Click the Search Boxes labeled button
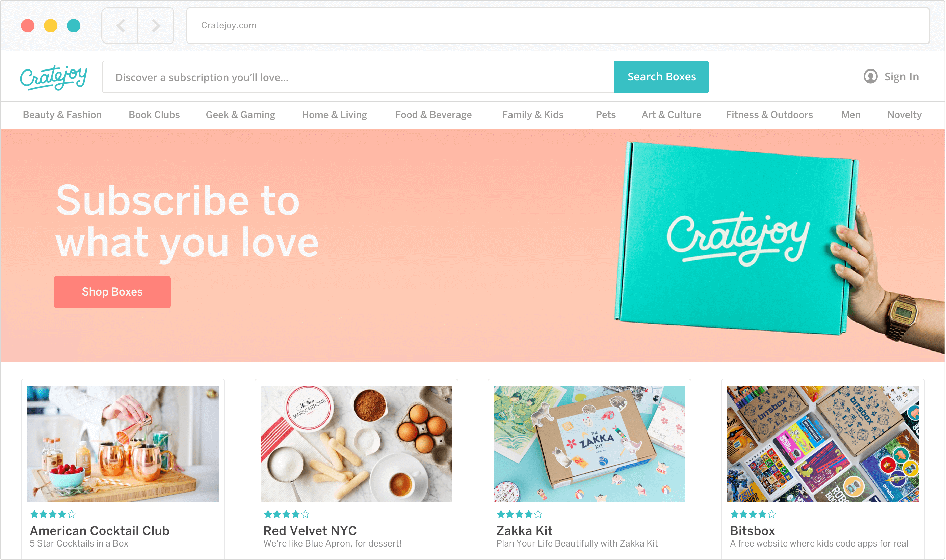Viewport: 946px width, 560px height. click(661, 75)
